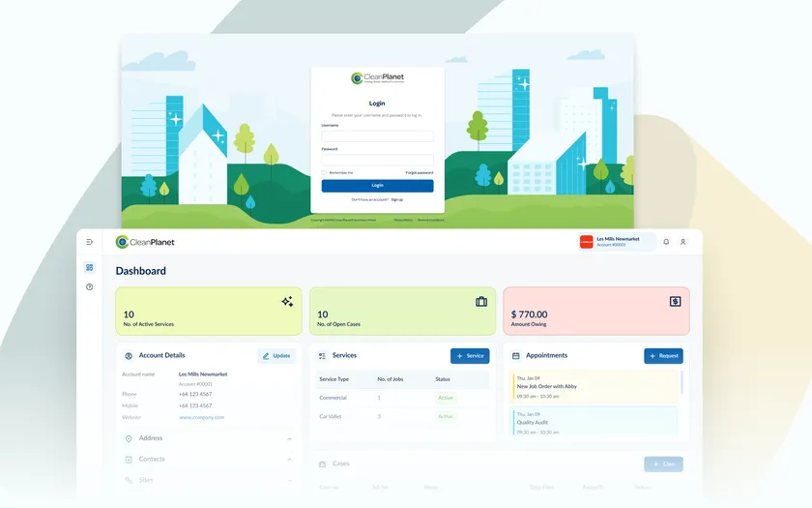Open the Quality Audit appointment

pos(594,422)
